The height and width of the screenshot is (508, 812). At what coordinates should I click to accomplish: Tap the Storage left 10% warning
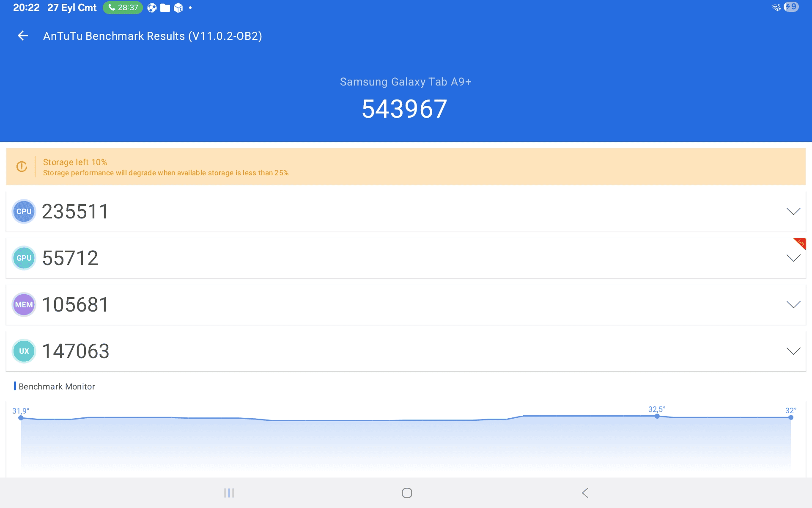click(75, 162)
